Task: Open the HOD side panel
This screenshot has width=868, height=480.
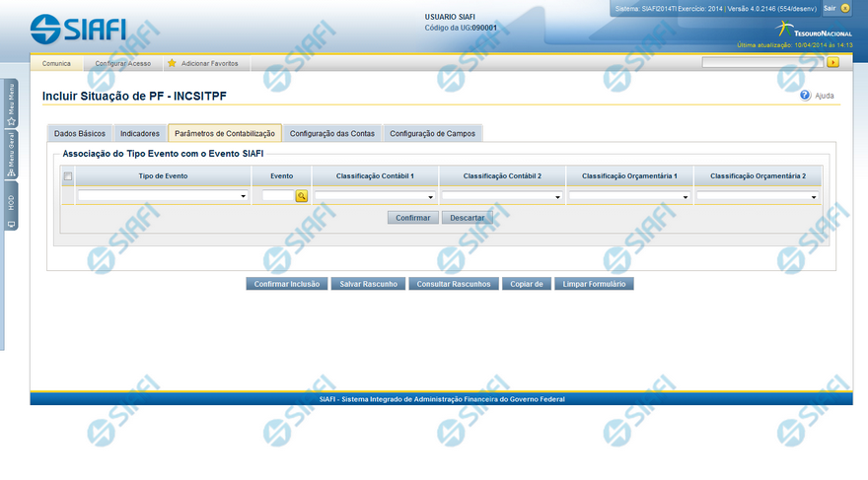Action: tap(11, 207)
